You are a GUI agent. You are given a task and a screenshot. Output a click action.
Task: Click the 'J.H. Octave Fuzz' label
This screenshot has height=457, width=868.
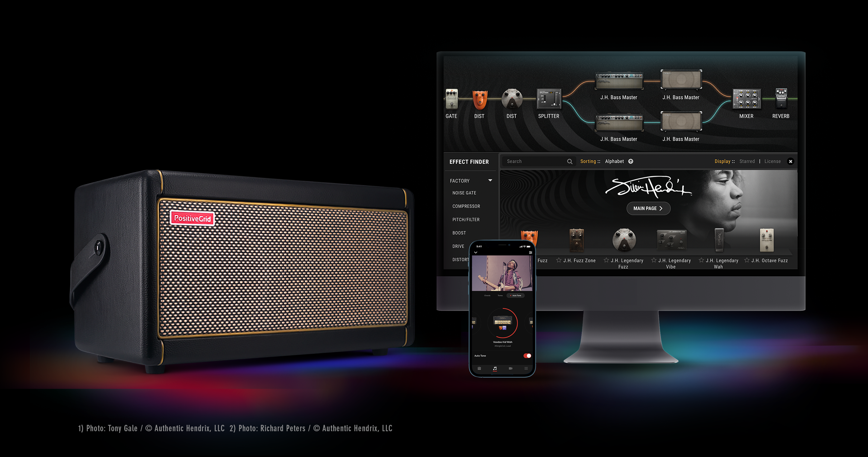tap(770, 260)
